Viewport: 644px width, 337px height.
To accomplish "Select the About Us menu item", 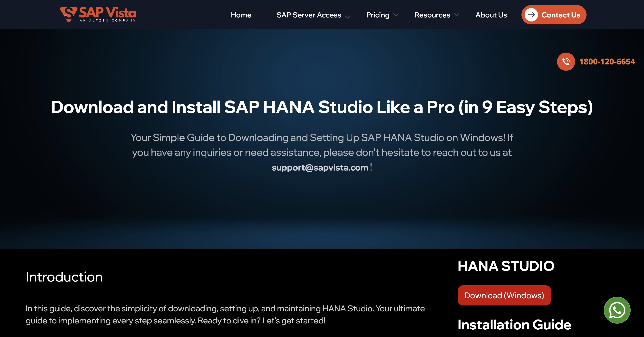I will click(491, 15).
